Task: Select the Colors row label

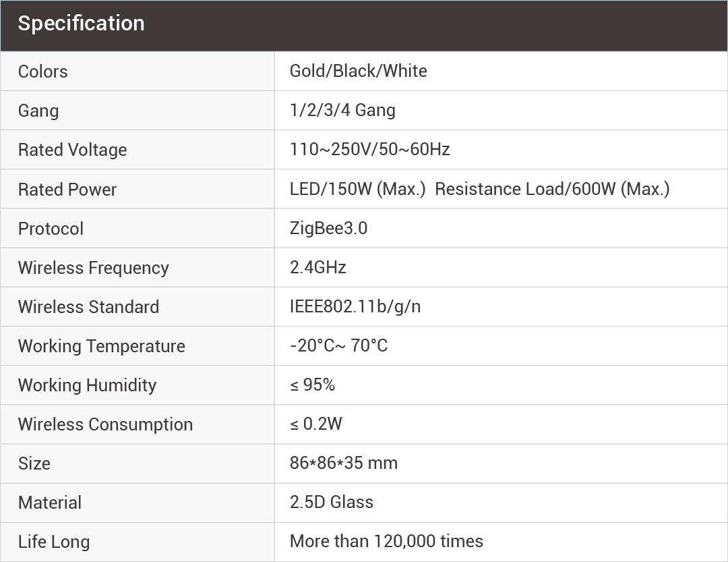Action: [43, 72]
